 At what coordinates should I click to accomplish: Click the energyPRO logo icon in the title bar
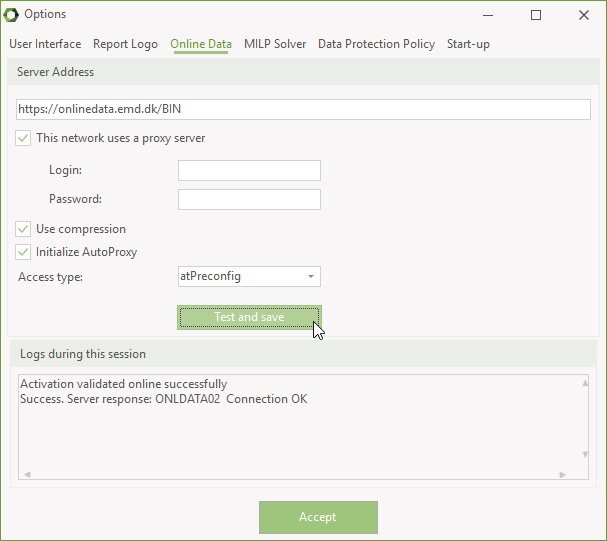click(11, 15)
